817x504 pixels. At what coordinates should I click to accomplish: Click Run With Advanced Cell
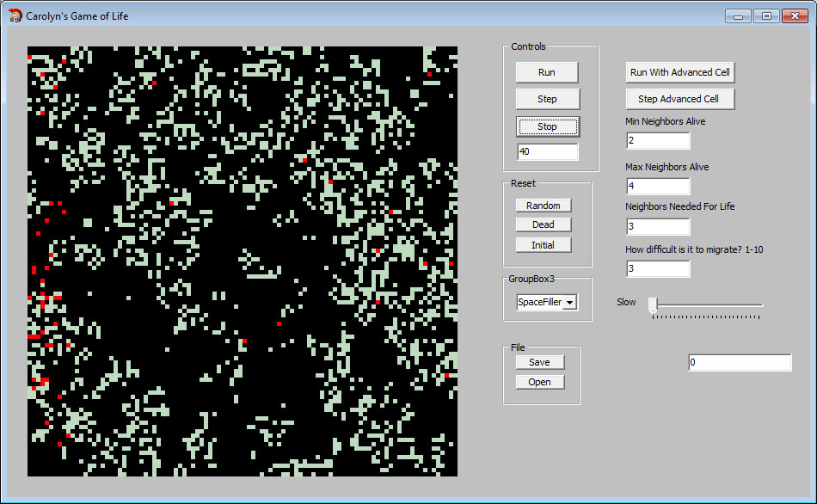(680, 72)
